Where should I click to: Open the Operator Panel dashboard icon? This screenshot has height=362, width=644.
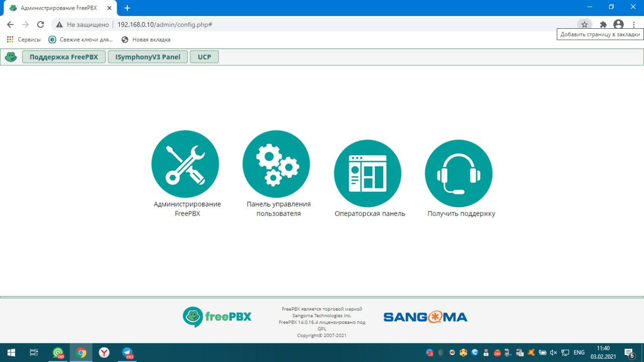tap(368, 173)
